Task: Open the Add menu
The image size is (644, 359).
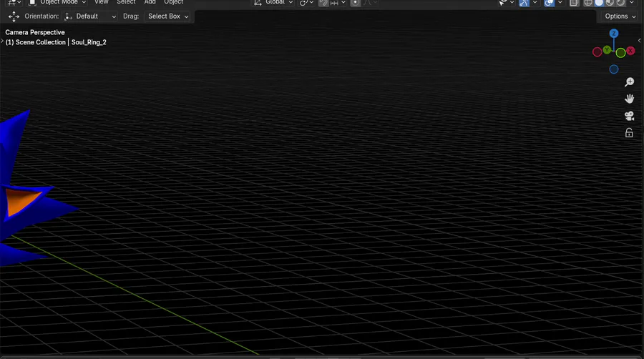Action: 150,2
